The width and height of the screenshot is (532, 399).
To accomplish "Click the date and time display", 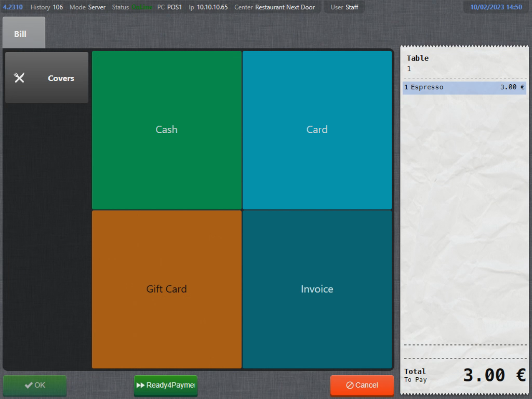I will 496,7.
